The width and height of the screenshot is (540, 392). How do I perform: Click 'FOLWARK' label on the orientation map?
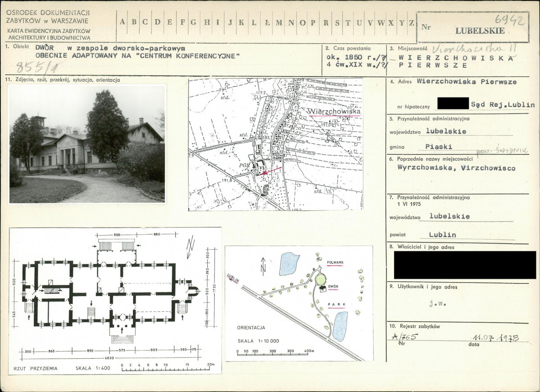click(x=335, y=263)
